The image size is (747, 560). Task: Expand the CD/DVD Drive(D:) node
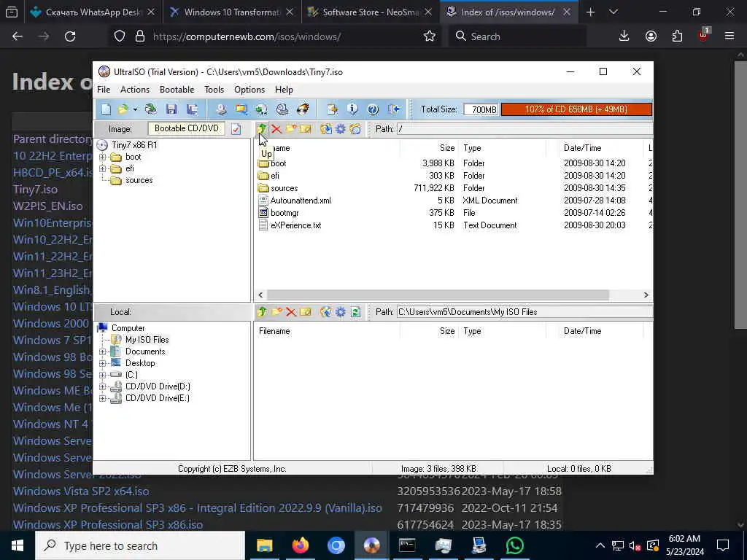[102, 386]
